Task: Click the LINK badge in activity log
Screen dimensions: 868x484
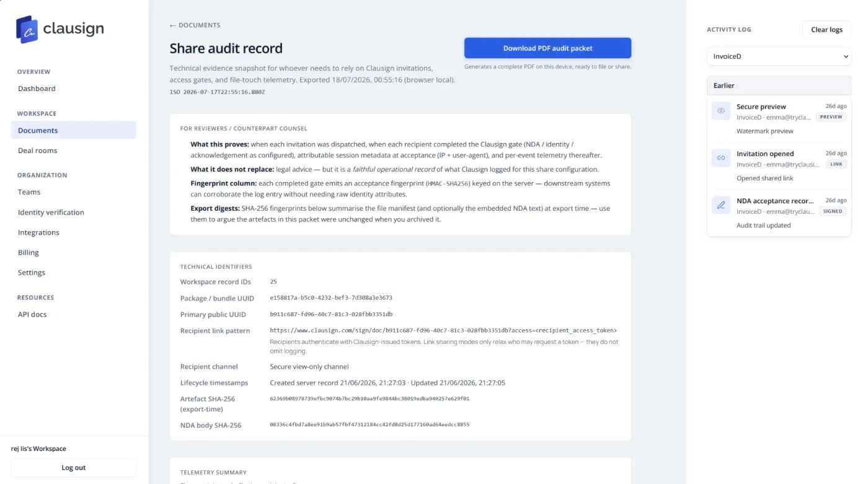Action: pyautogui.click(x=836, y=164)
